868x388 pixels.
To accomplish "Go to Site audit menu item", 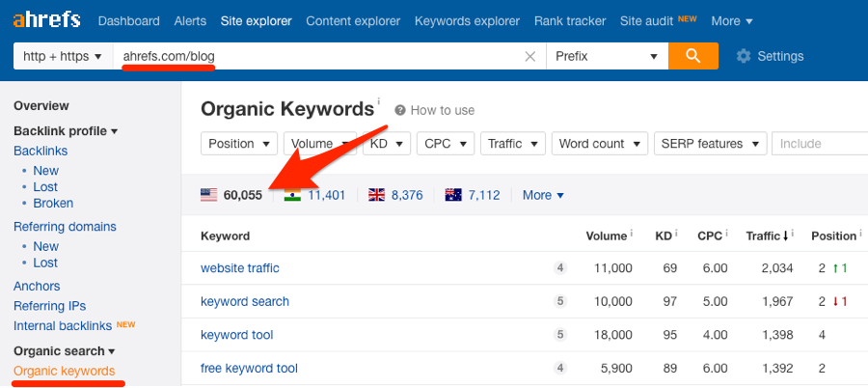I will pos(646,20).
